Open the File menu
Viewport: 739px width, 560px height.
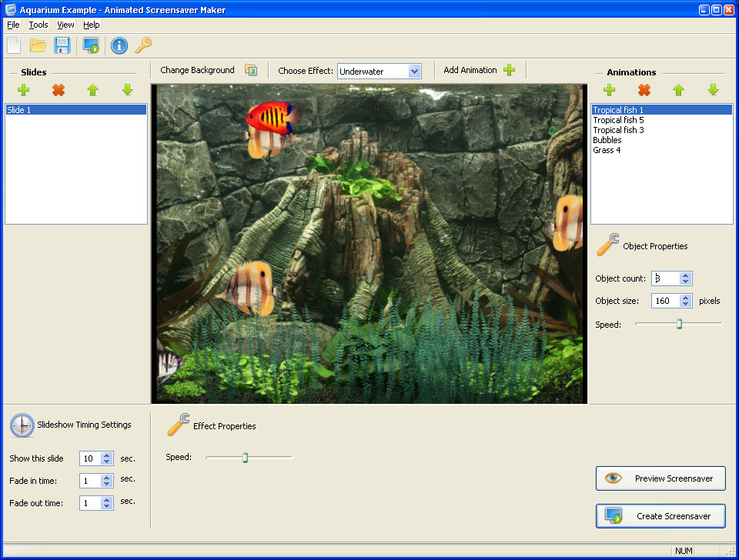pos(13,25)
